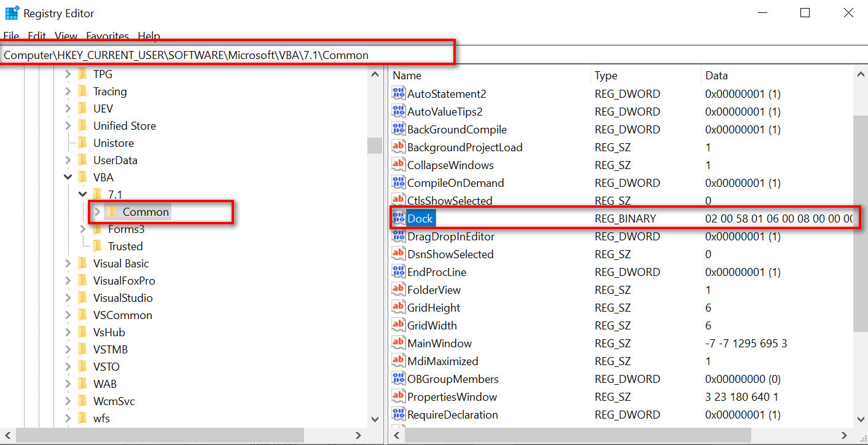The image size is (868, 445).
Task: Click the Unistore key folder icon
Action: 83,143
